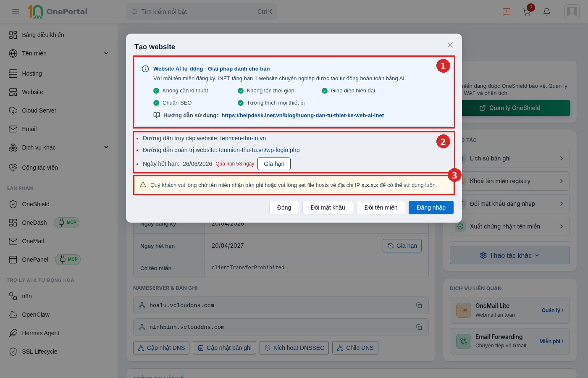588x378 pixels.
Task: Copy the hoalu.vclouddns.com nameserver
Action: 419,305
